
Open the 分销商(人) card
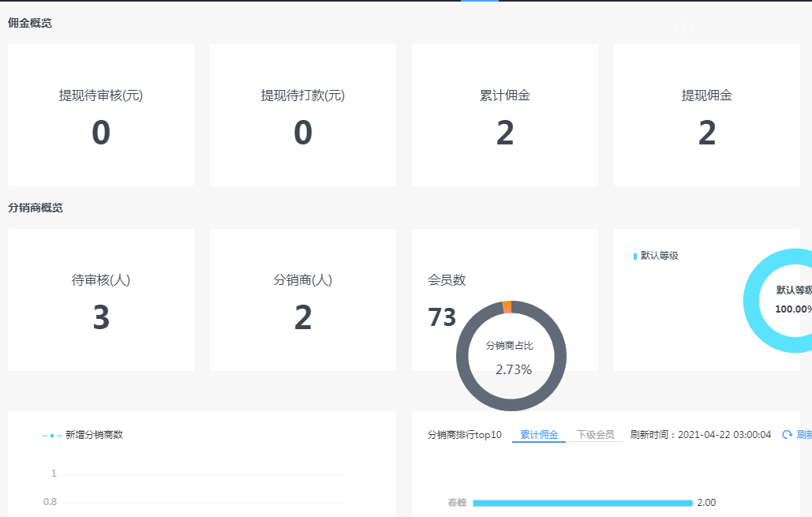coord(303,300)
